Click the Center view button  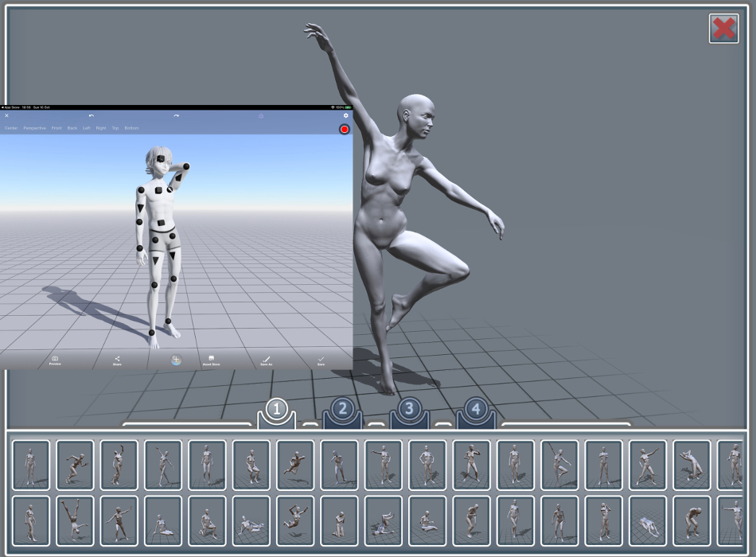[11, 127]
